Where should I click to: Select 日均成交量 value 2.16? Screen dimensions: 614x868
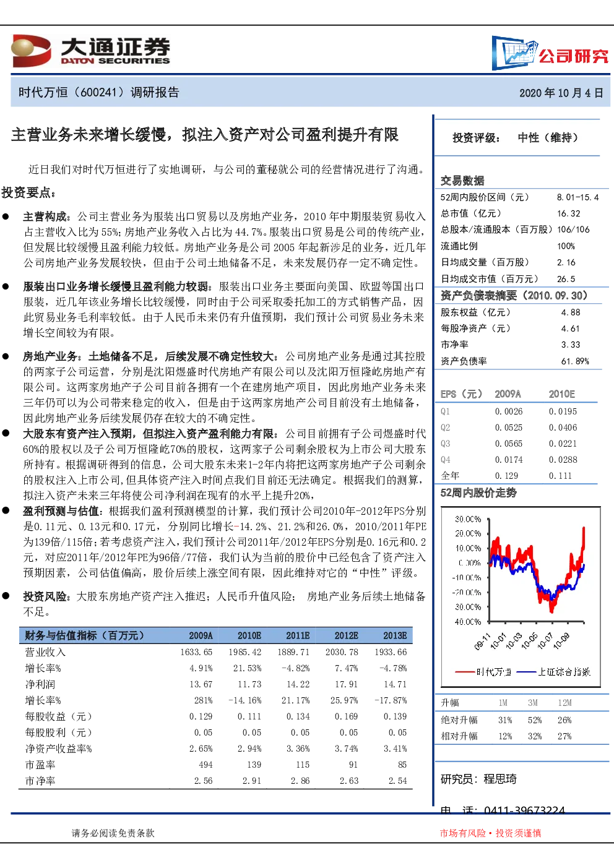(566, 262)
